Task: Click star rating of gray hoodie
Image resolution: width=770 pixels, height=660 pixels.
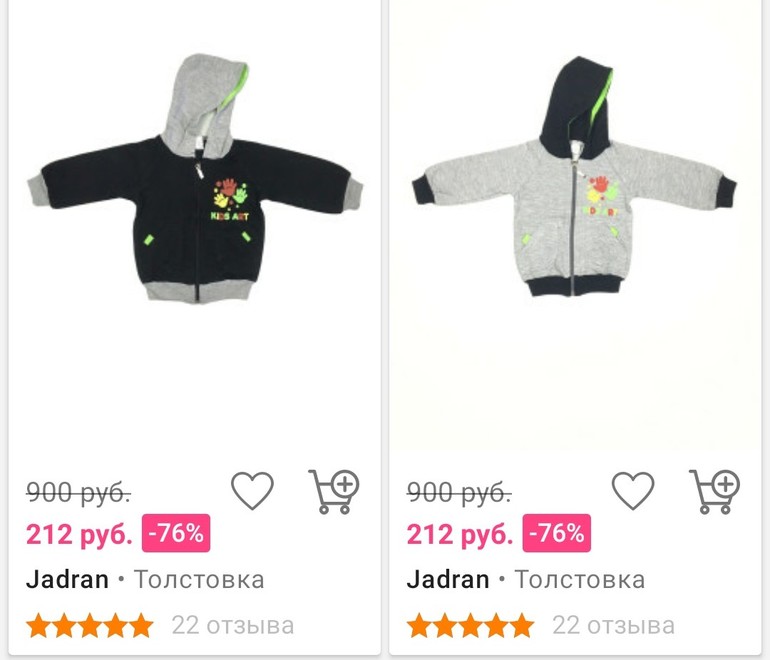Action: coord(470,625)
